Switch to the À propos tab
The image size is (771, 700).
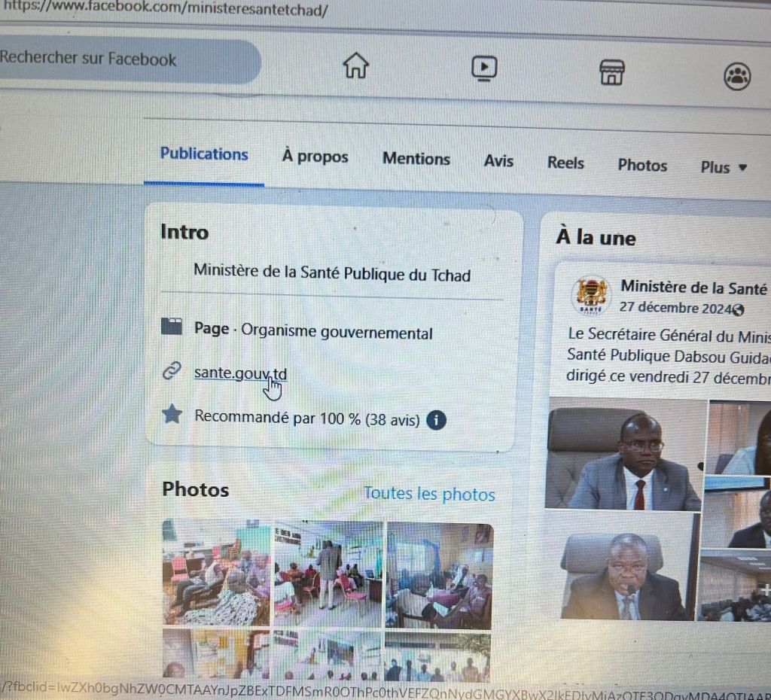[x=315, y=157]
